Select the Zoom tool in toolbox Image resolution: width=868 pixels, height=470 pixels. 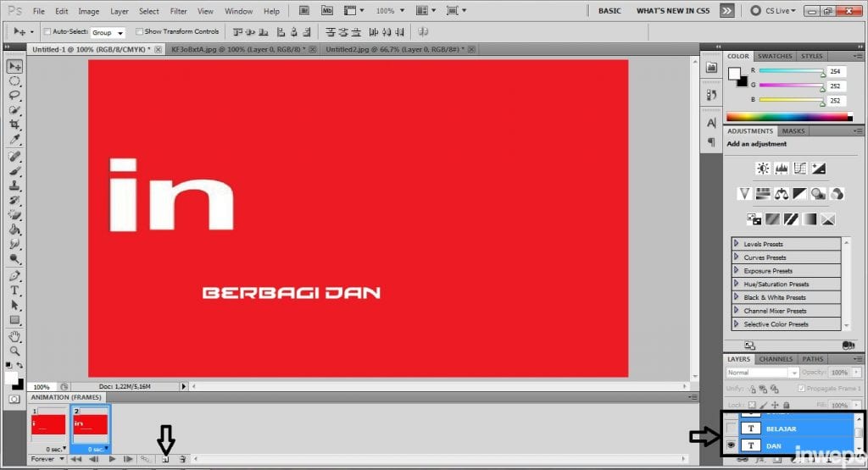pos(14,351)
